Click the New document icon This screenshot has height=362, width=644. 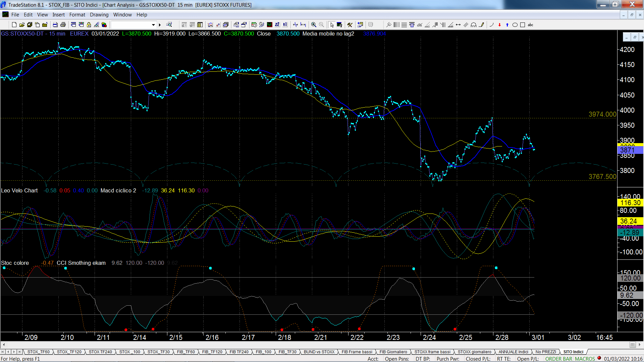14,25
